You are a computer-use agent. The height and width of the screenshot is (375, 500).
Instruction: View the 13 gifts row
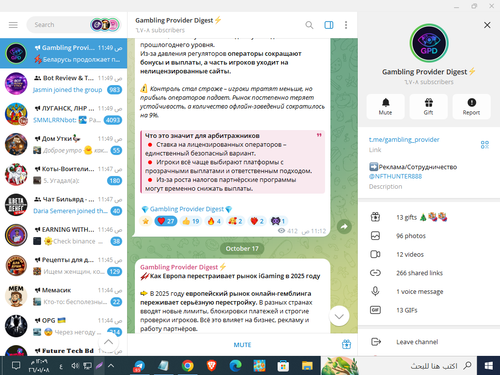tap(429, 217)
